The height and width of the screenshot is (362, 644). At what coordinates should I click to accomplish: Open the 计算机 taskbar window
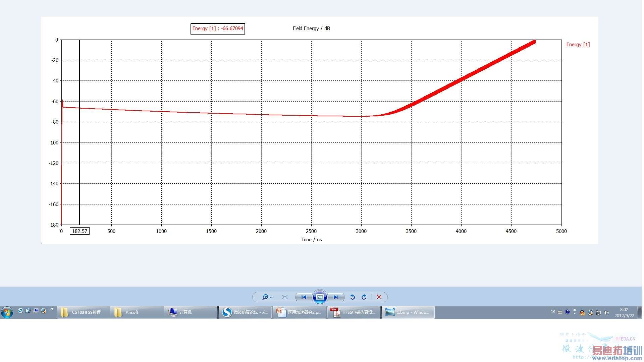click(184, 312)
